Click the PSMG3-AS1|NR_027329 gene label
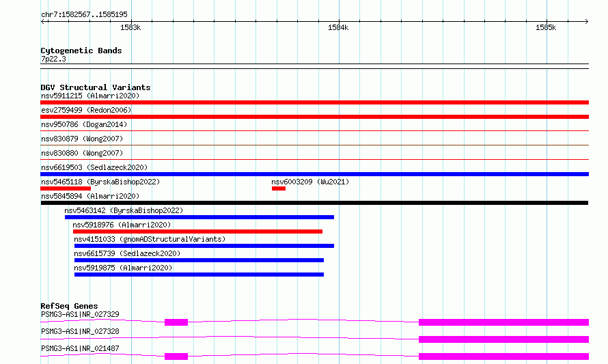This screenshot has width=608, height=364. (80, 314)
